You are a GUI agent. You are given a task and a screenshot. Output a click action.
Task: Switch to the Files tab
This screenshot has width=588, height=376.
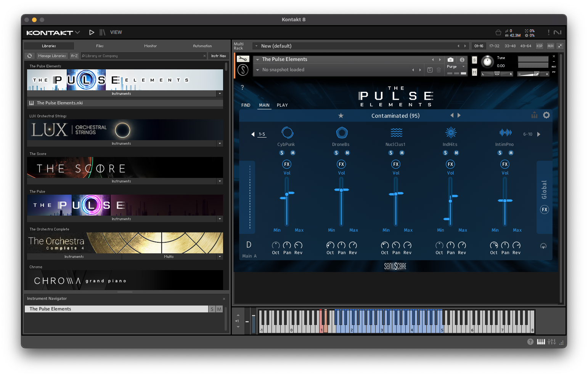click(x=100, y=46)
